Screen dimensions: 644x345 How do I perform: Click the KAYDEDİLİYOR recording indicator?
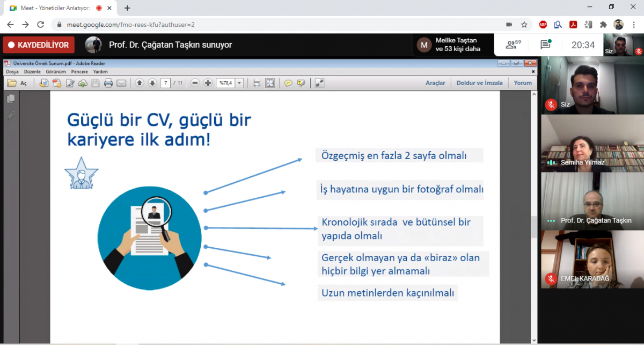[39, 45]
